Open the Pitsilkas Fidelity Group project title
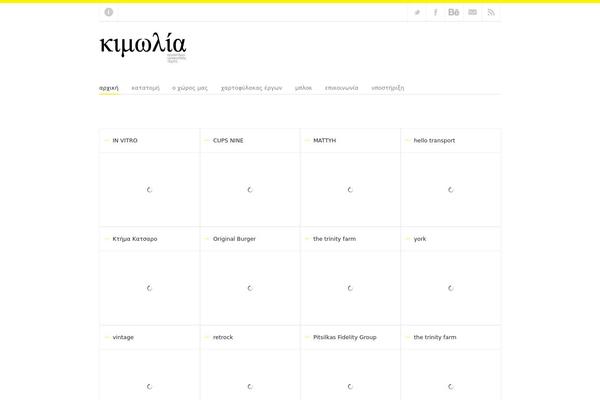 (x=345, y=337)
